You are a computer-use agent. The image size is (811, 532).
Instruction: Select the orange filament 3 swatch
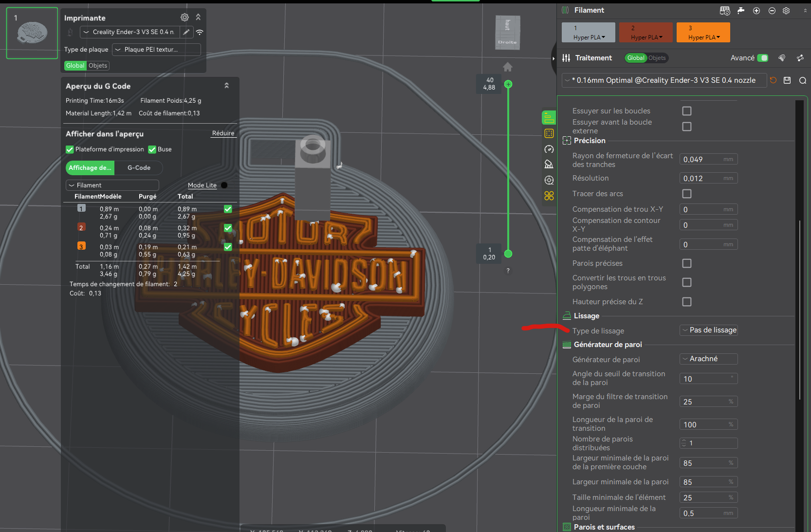[702, 32]
